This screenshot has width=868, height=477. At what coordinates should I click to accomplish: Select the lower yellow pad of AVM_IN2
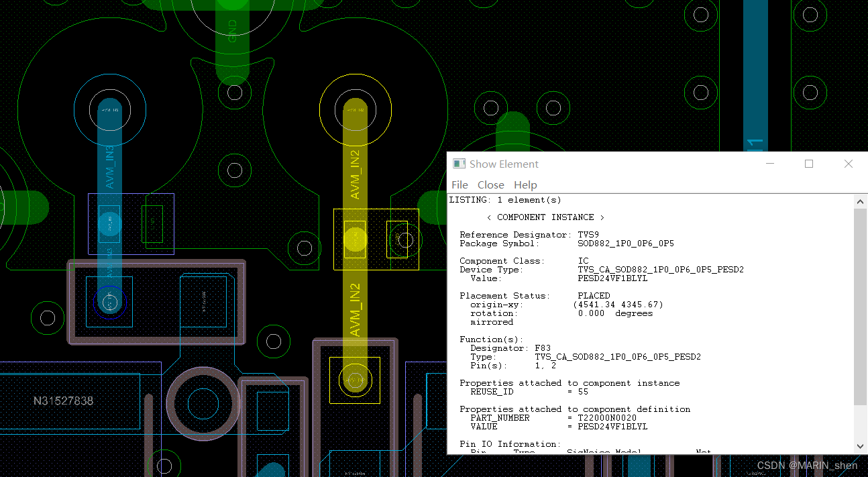[354, 379]
